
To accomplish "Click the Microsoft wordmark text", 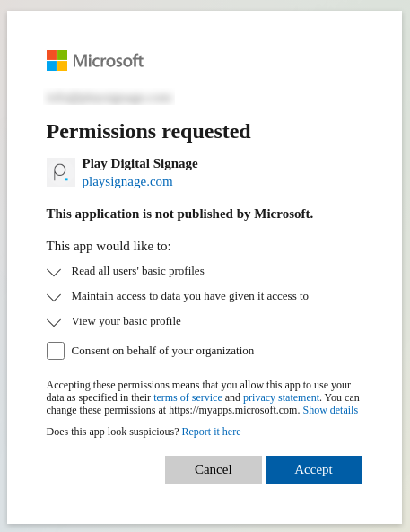I will pos(108,61).
